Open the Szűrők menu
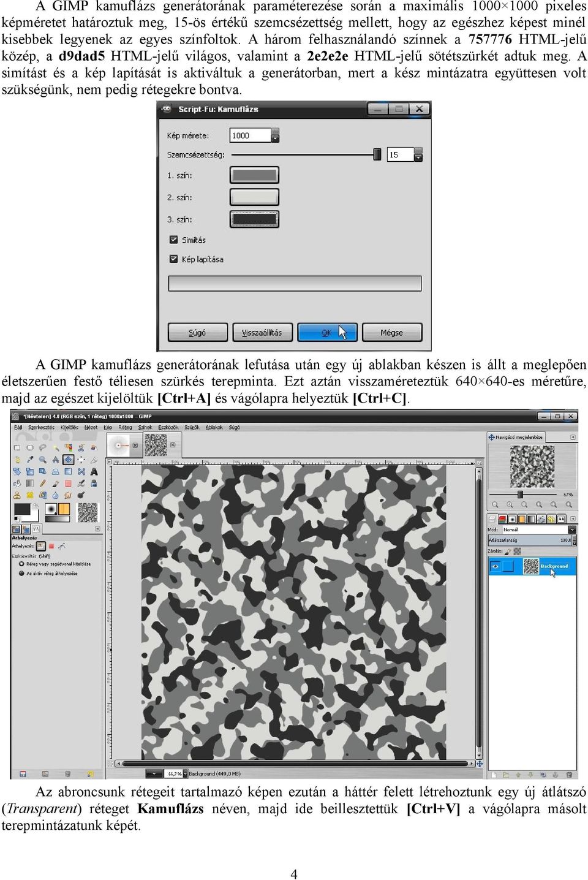The image size is (588, 880). tap(192, 427)
